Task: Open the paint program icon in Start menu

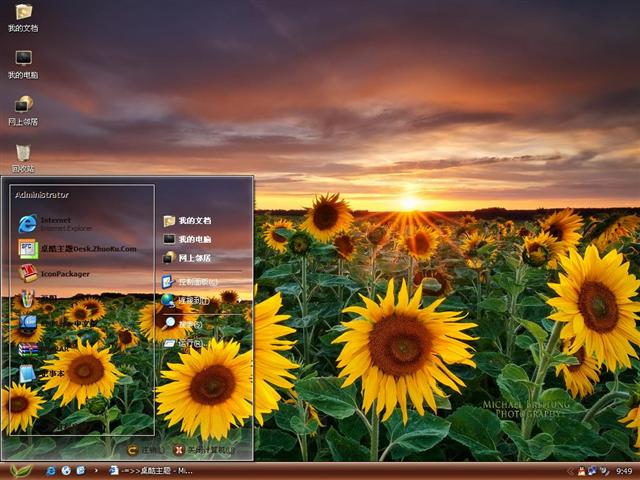Action: 27,299
